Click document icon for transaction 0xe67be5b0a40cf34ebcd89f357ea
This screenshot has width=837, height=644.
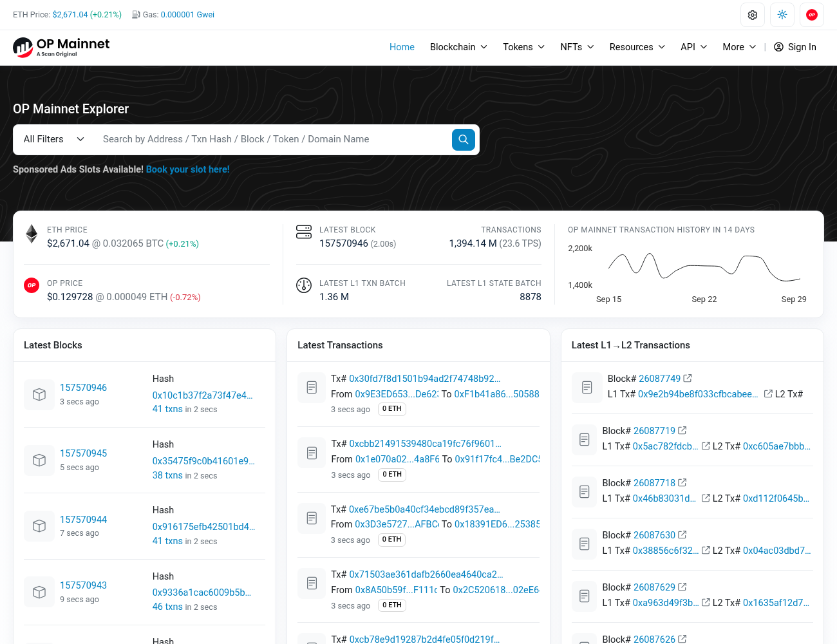click(x=312, y=518)
